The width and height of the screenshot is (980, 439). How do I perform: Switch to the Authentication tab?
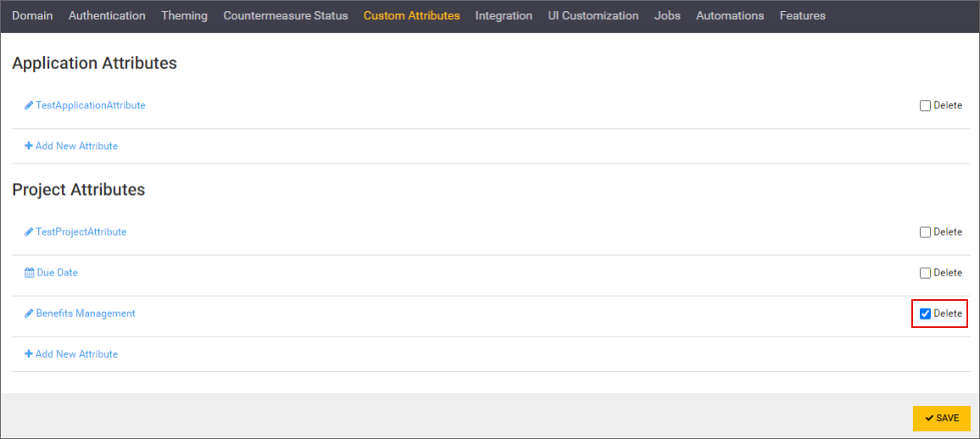coord(107,15)
